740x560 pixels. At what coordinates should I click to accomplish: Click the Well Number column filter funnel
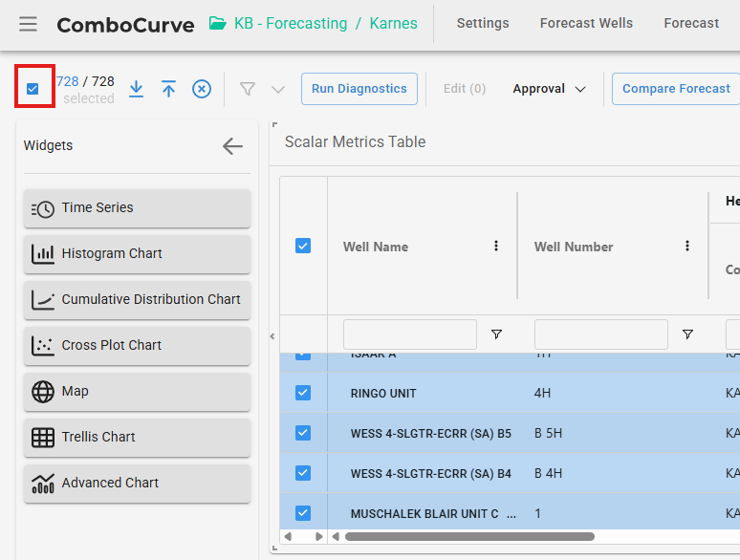pyautogui.click(x=687, y=334)
